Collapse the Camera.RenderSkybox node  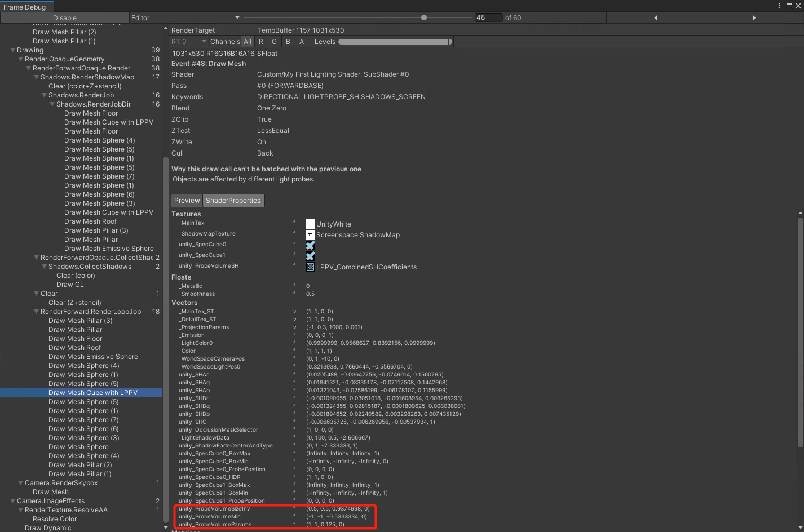20,483
